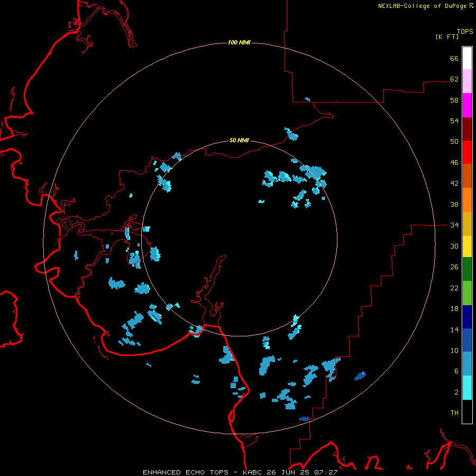Click the '42' legend value
Screen dimensions: 476x476
tap(454, 184)
